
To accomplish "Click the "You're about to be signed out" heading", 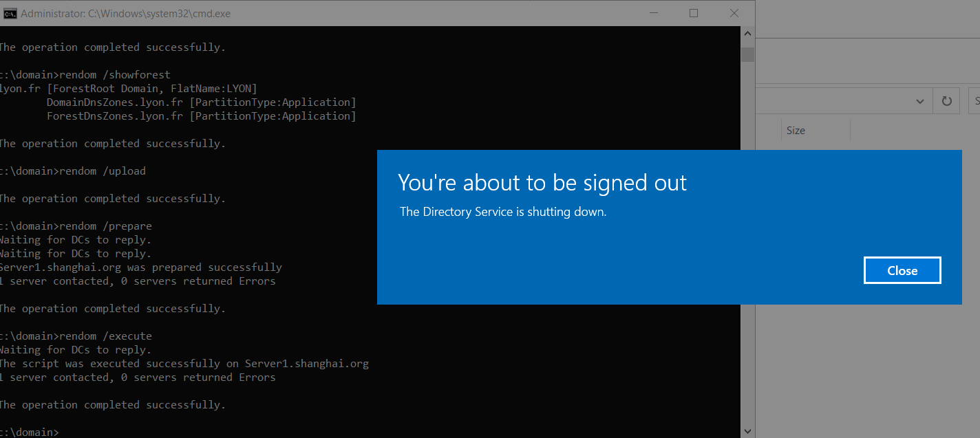I will (542, 182).
